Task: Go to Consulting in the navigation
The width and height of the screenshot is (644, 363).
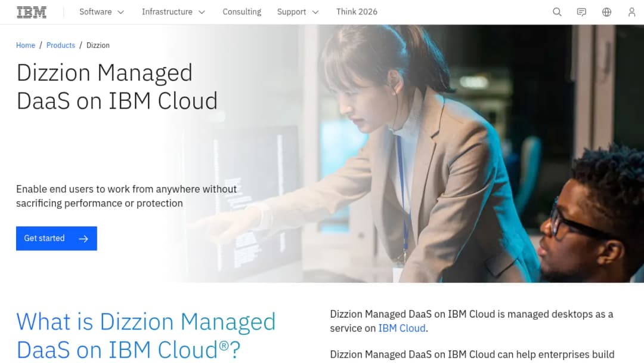Action: pos(242,12)
